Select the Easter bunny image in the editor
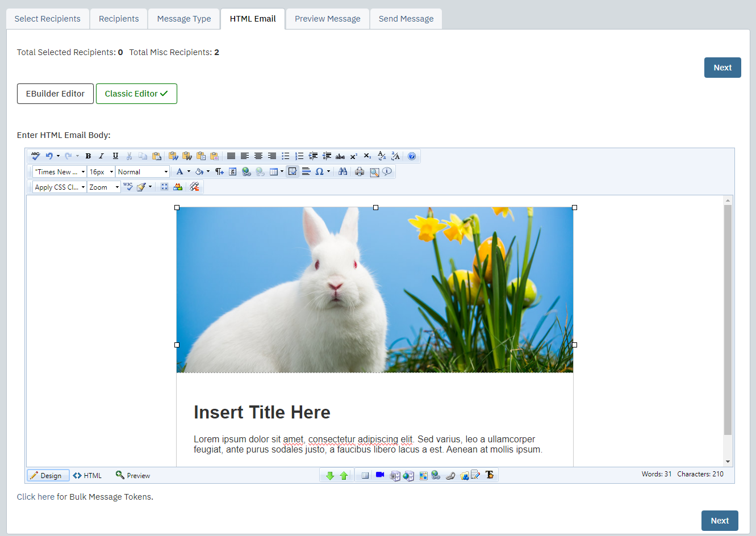Image resolution: width=756 pixels, height=536 pixels. pos(375,290)
